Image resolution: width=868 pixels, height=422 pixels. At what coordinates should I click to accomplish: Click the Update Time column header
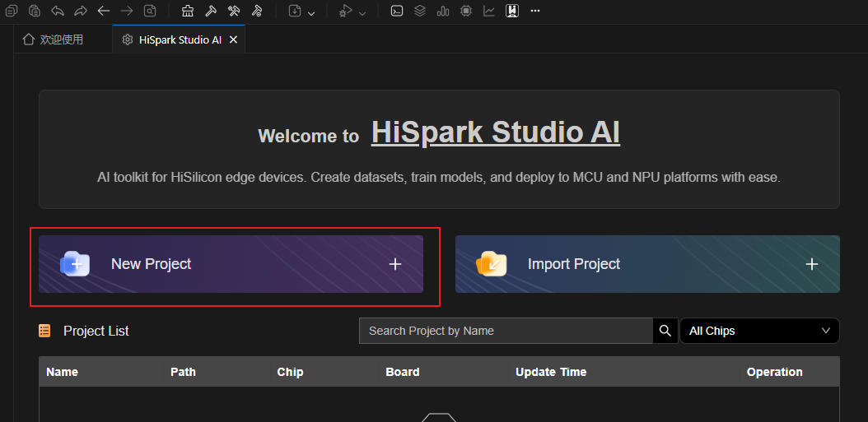tap(551, 372)
